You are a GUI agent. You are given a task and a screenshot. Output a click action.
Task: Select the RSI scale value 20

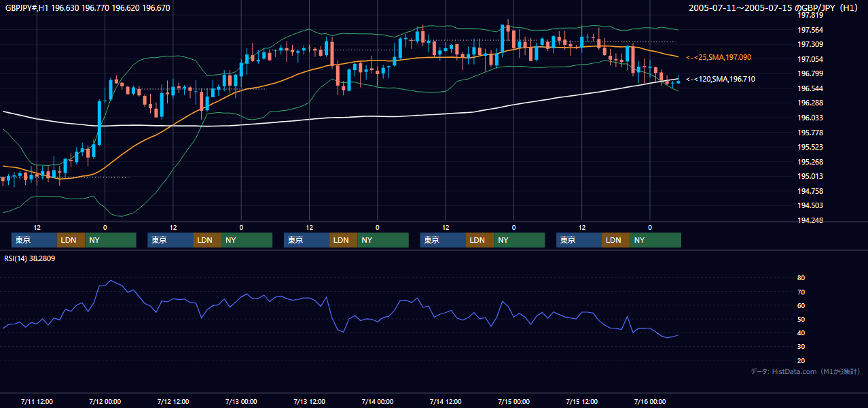[x=801, y=360]
